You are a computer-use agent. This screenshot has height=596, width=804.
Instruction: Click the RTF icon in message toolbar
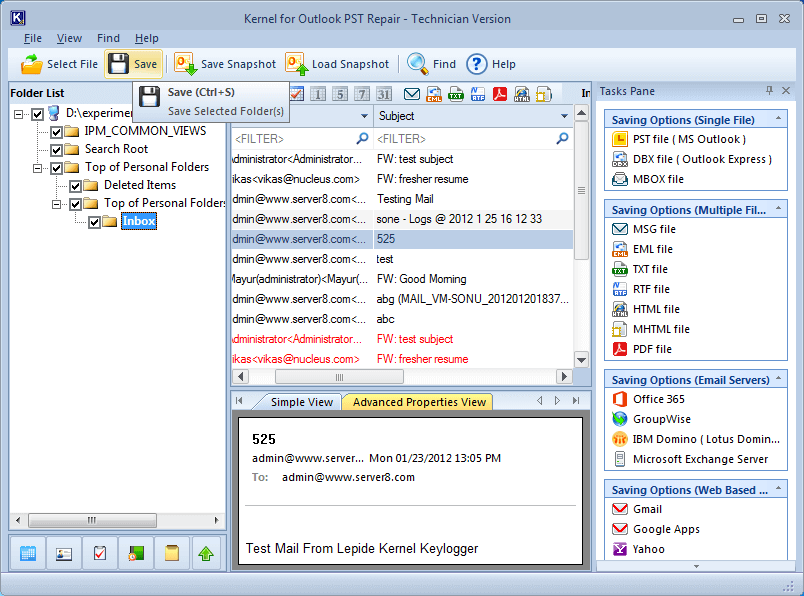coord(478,94)
